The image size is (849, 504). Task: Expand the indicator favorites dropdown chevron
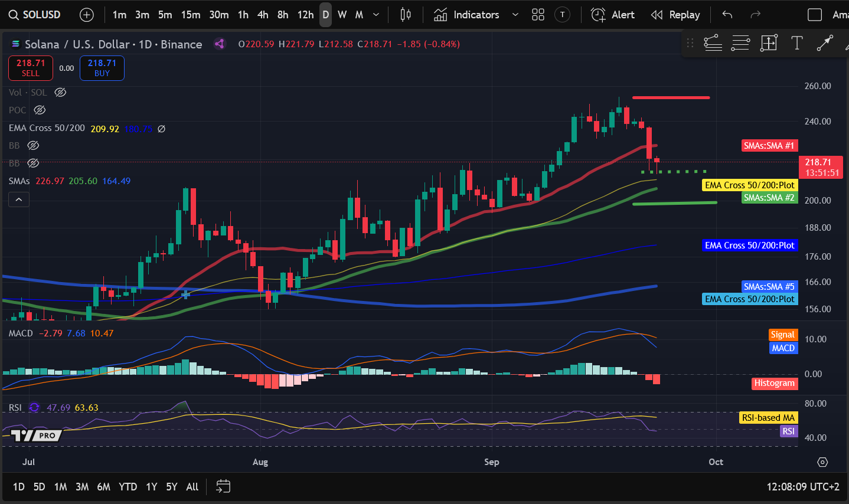point(515,15)
